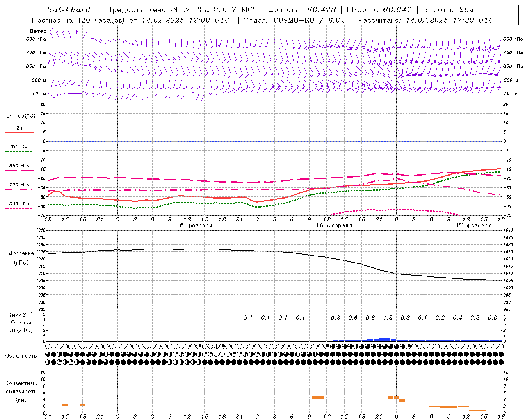Click the 10 м wind level label on left
Screen dimensions: 525x420
click(39, 94)
